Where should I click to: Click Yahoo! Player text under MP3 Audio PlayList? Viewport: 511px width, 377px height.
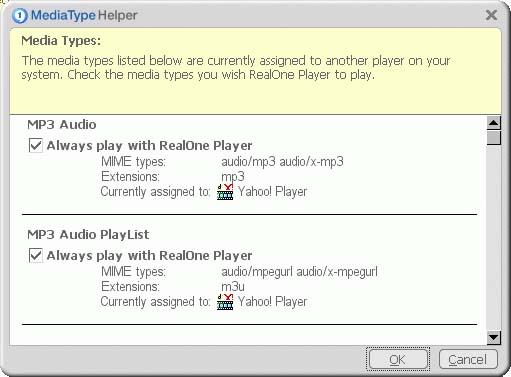click(x=272, y=302)
